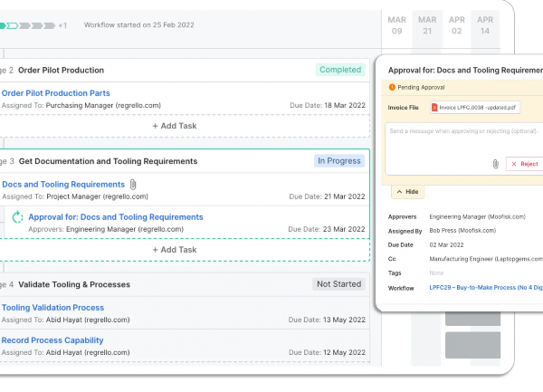Open the Tooling Validation Process task
Viewport: 543px width, 392px height.
click(x=53, y=308)
